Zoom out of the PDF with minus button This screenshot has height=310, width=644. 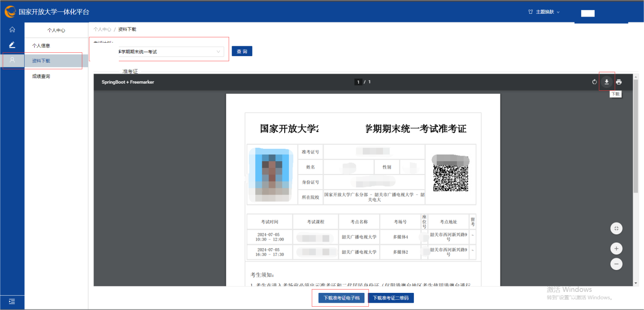[616, 264]
